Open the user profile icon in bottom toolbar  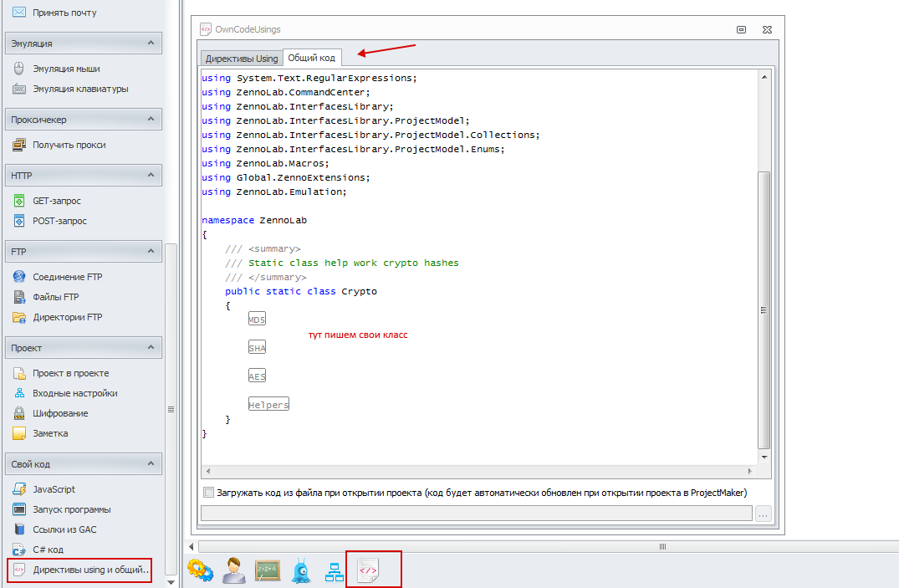(x=234, y=570)
